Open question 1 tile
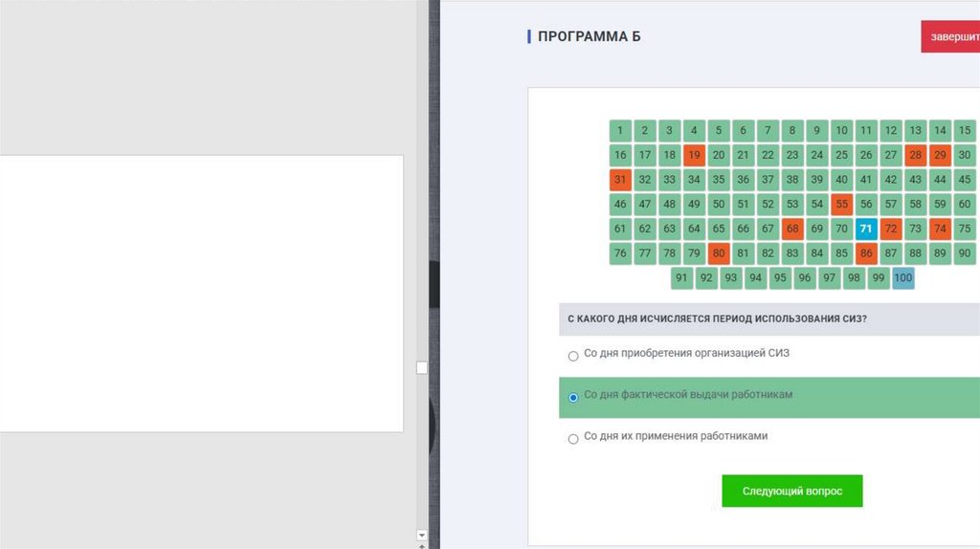This screenshot has height=549, width=980. click(x=620, y=130)
